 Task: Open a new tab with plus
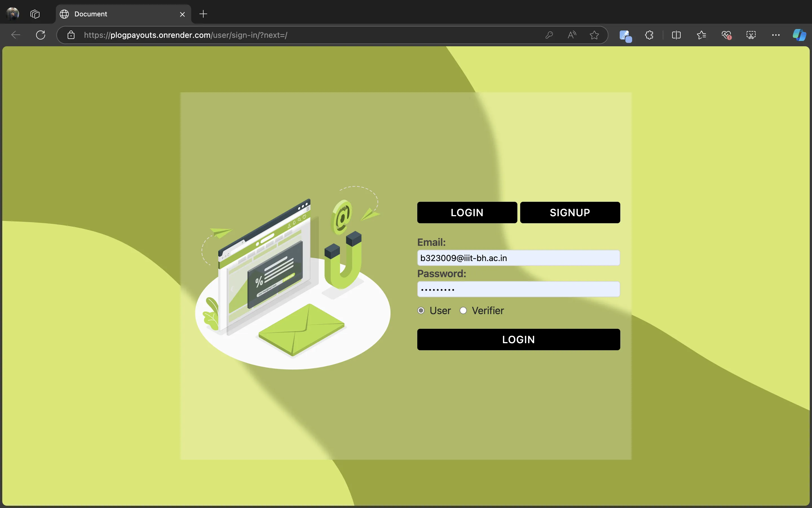pos(203,14)
